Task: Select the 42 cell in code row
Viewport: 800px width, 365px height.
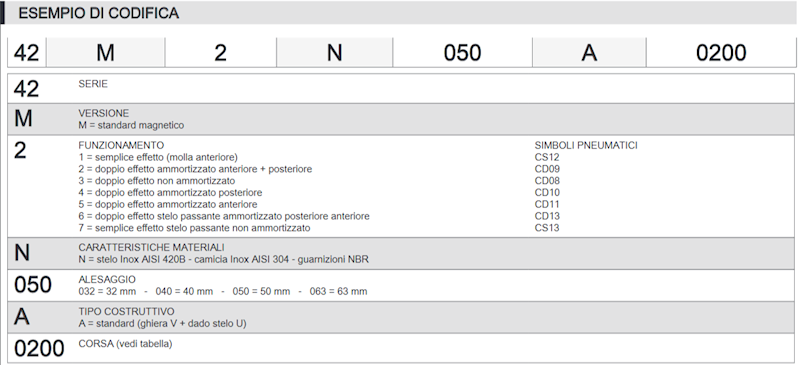Action: click(27, 53)
